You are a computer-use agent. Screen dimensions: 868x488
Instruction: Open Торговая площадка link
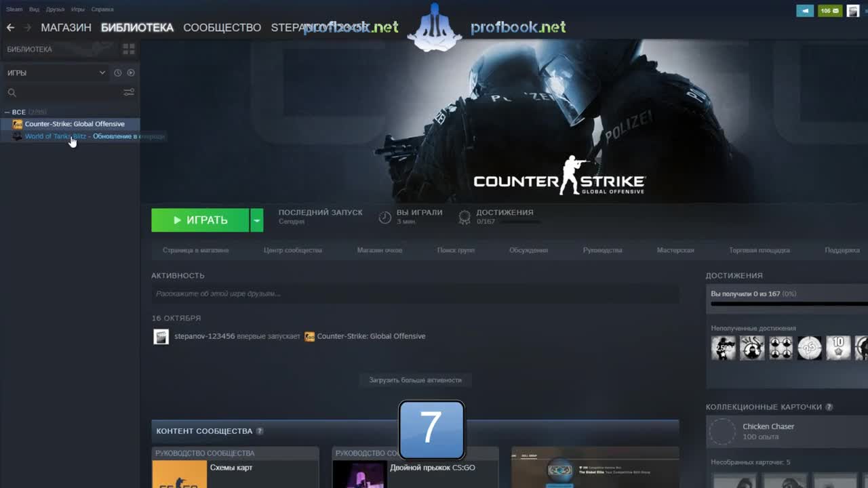(x=759, y=250)
